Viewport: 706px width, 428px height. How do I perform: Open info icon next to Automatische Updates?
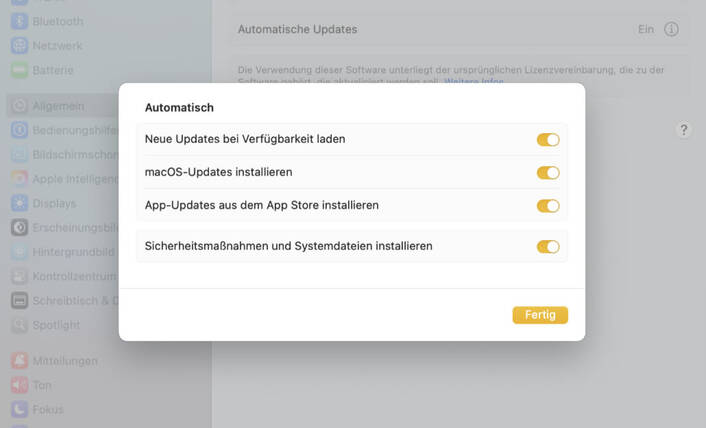(x=671, y=29)
